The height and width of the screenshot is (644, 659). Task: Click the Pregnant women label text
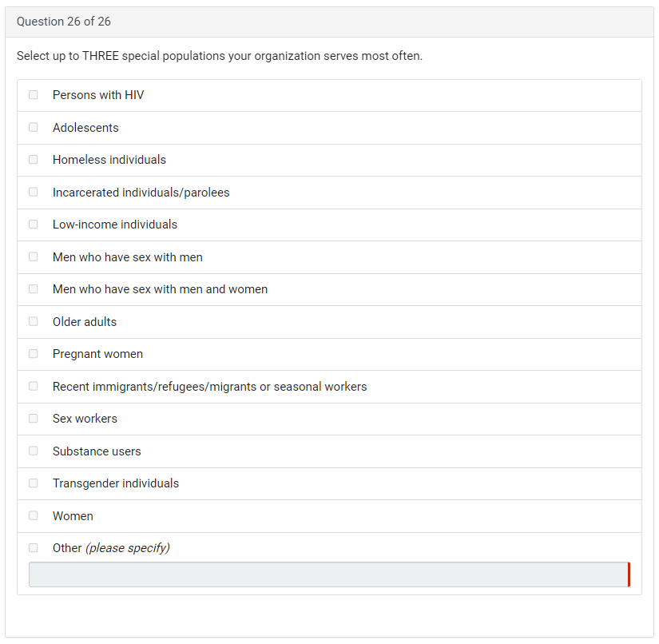pos(97,354)
